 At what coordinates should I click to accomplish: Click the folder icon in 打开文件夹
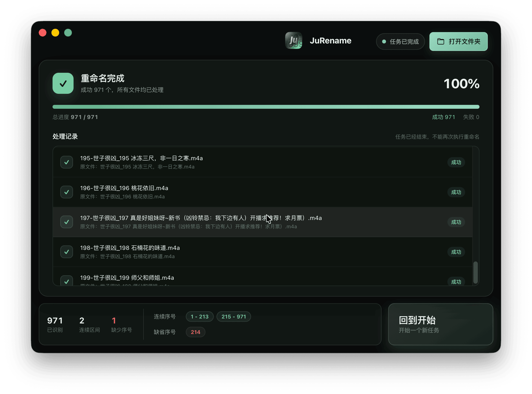click(x=440, y=42)
